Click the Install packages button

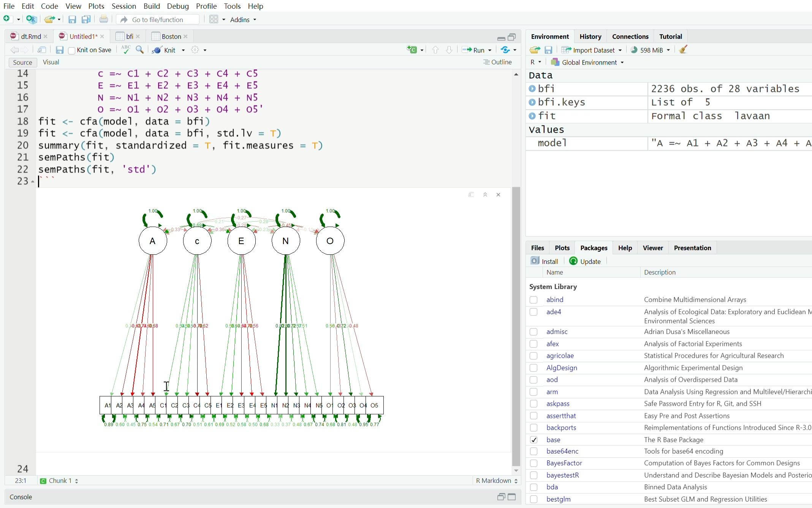pyautogui.click(x=544, y=261)
